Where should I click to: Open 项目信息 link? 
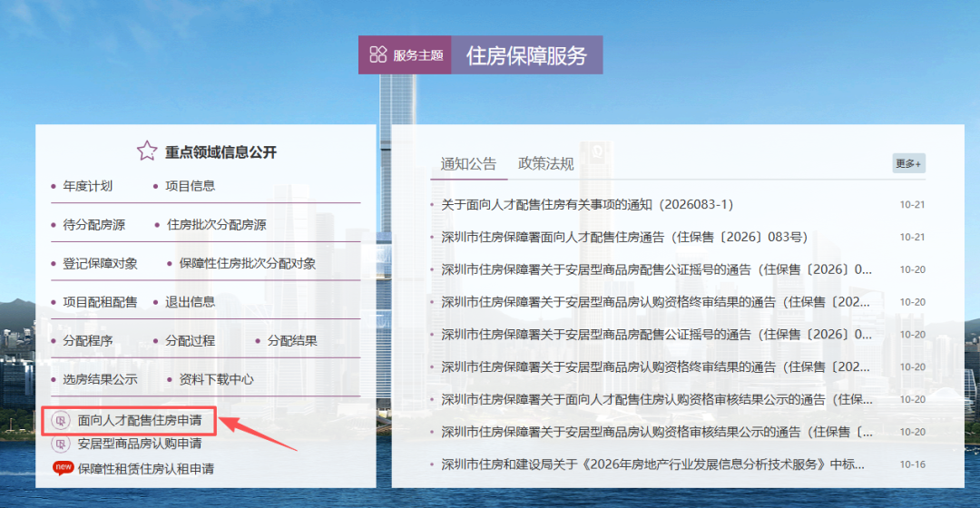click(x=190, y=186)
